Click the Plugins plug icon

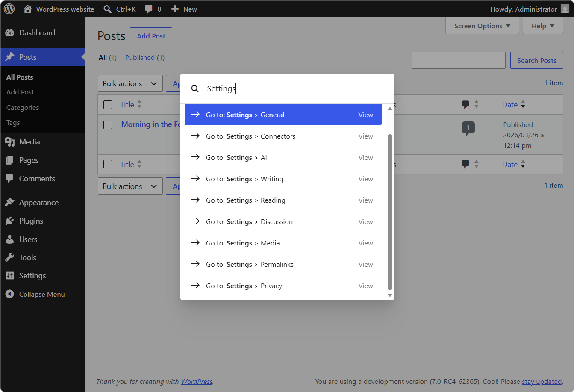tap(10, 221)
